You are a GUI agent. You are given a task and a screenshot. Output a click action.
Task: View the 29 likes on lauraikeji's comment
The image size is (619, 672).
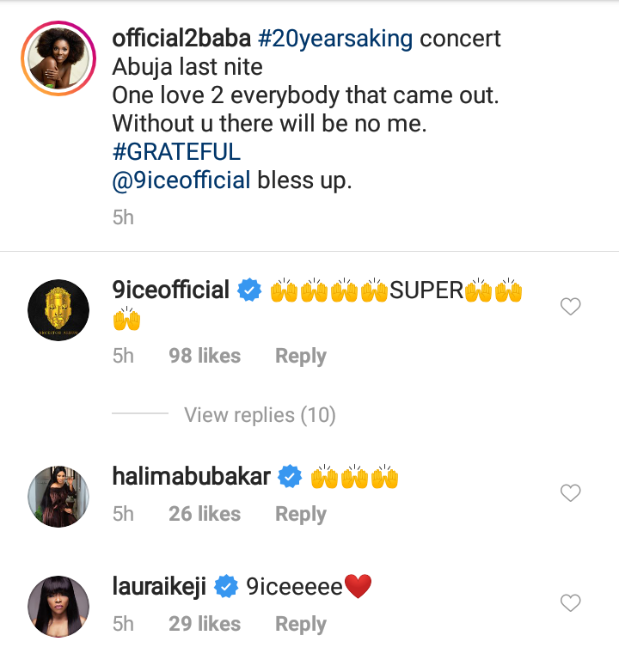click(205, 624)
